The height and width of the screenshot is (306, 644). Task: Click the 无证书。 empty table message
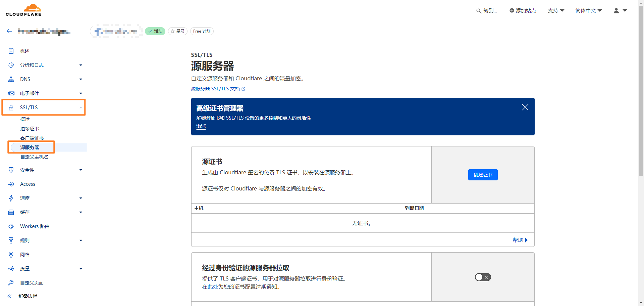point(361,223)
